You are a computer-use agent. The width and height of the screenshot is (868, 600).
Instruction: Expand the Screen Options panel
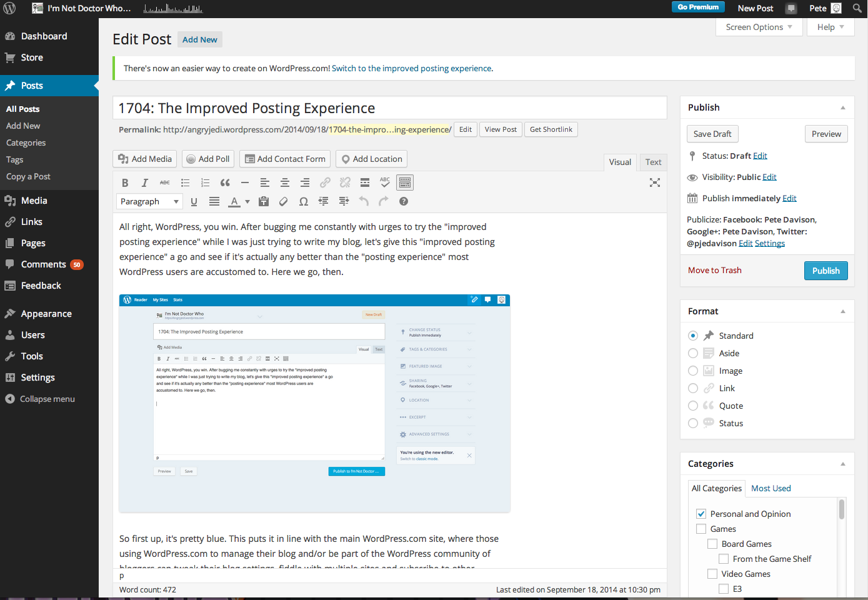[x=759, y=27]
